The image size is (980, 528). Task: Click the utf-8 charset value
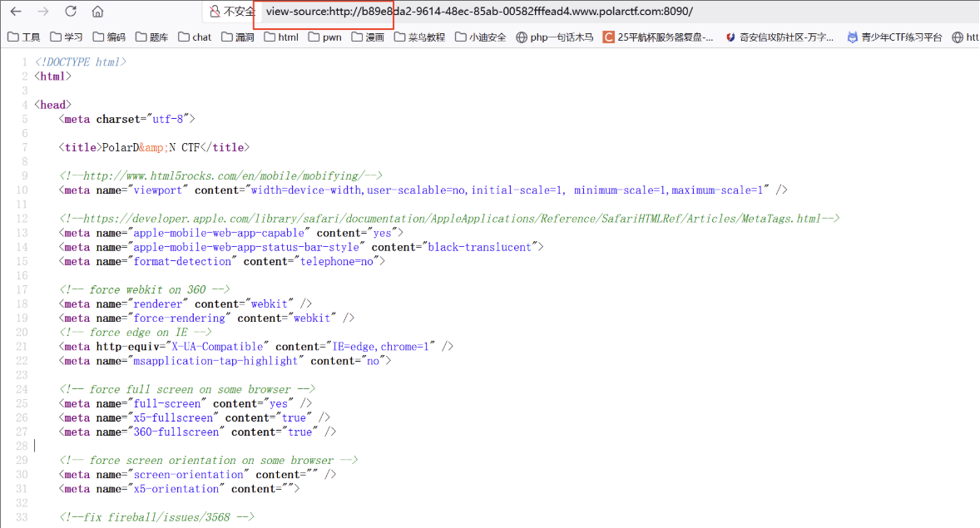coord(167,119)
